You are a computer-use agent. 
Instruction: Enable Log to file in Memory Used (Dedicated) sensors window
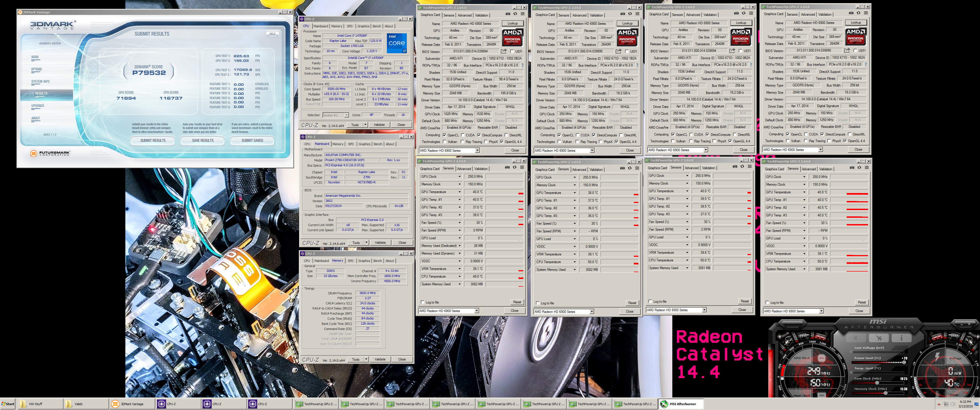pyautogui.click(x=422, y=302)
